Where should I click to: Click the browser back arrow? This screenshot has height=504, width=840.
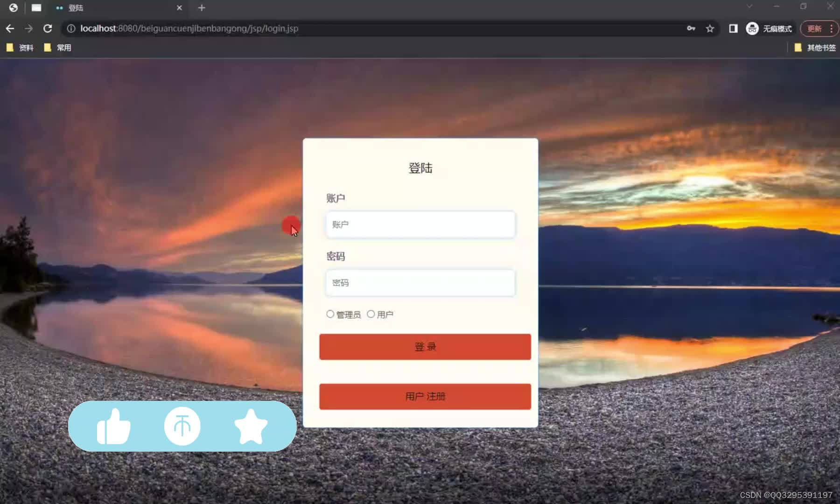tap(10, 28)
